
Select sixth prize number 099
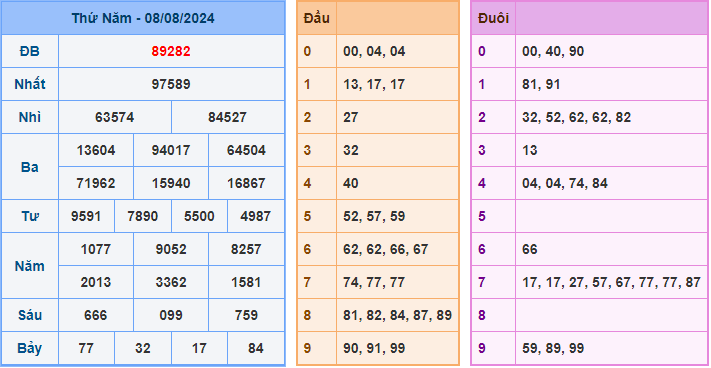pos(171,315)
